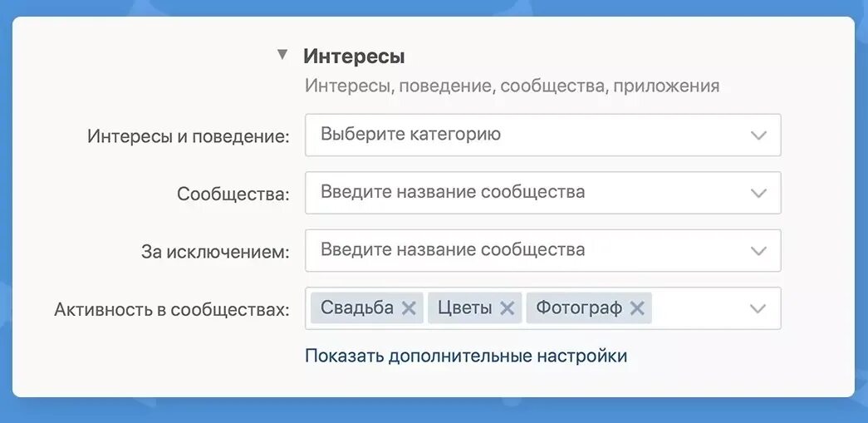Click empty space after the Фотограф tag

698,308
